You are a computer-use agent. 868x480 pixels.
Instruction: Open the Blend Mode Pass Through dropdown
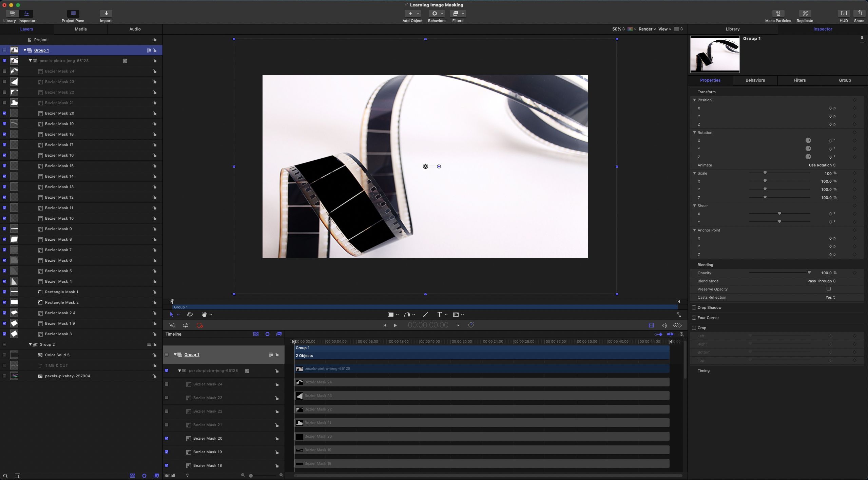[821, 281]
